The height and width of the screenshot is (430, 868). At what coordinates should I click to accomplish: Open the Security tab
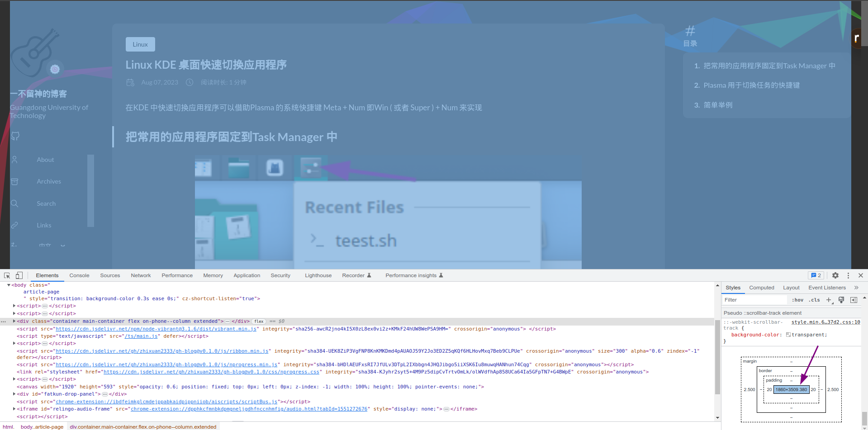coord(280,275)
